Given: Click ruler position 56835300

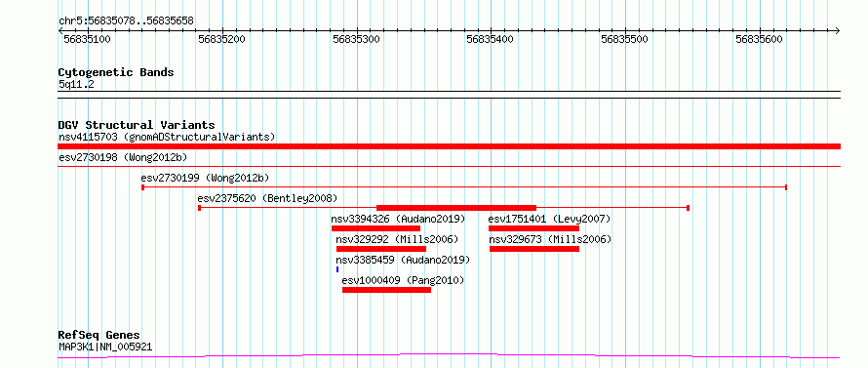Looking at the screenshot, I should [x=357, y=39].
